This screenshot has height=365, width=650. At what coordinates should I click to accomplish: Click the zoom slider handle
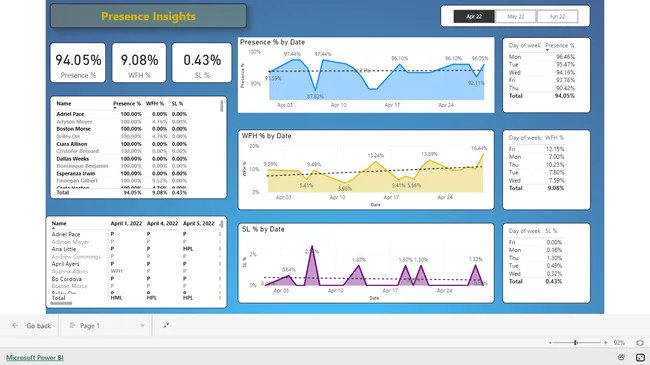pos(575,343)
